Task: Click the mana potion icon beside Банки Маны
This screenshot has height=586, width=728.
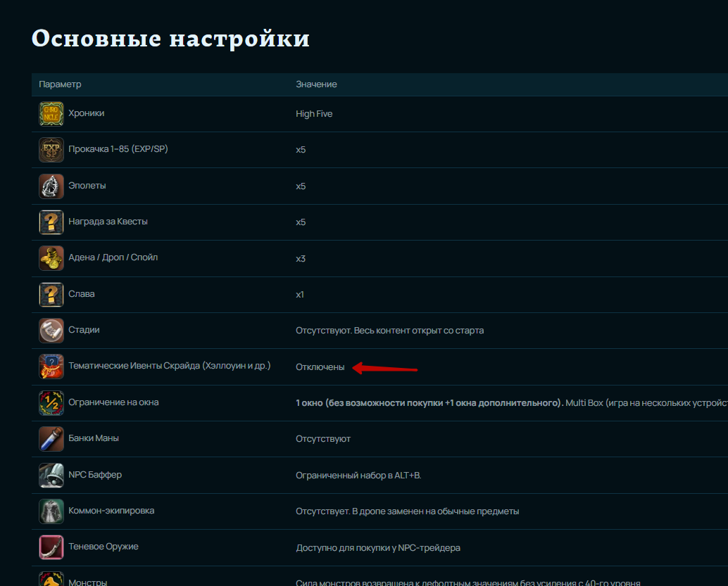Action: pyautogui.click(x=51, y=439)
